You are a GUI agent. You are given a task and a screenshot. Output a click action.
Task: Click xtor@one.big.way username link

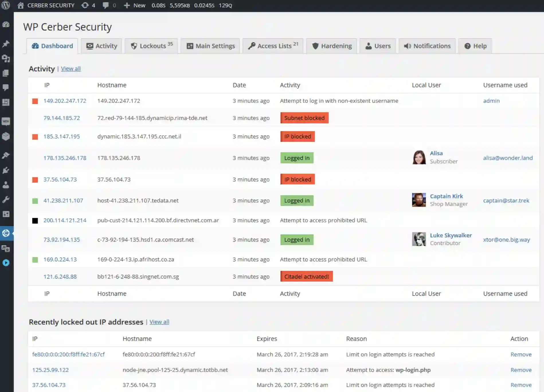506,240
